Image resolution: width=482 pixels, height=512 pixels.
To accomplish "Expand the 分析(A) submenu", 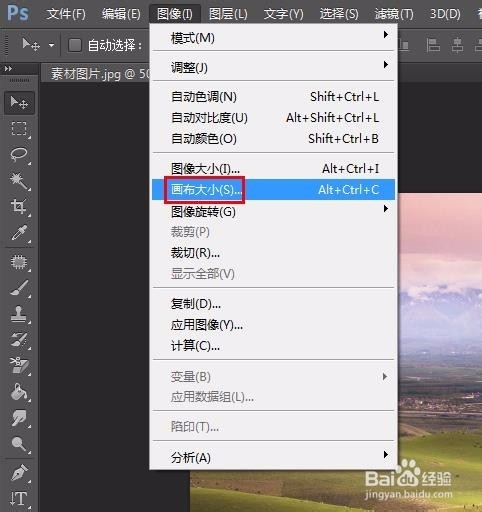I will tap(273, 457).
